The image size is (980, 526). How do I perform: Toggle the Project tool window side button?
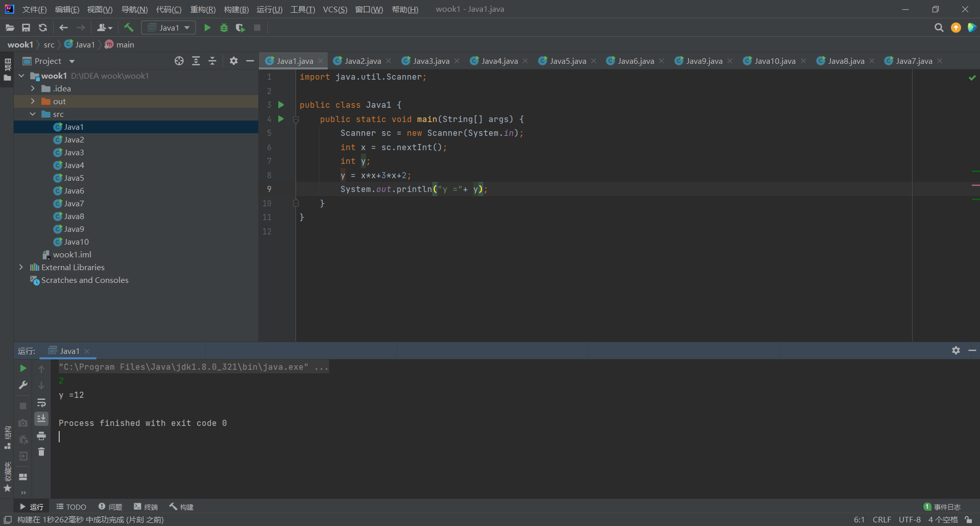7,69
